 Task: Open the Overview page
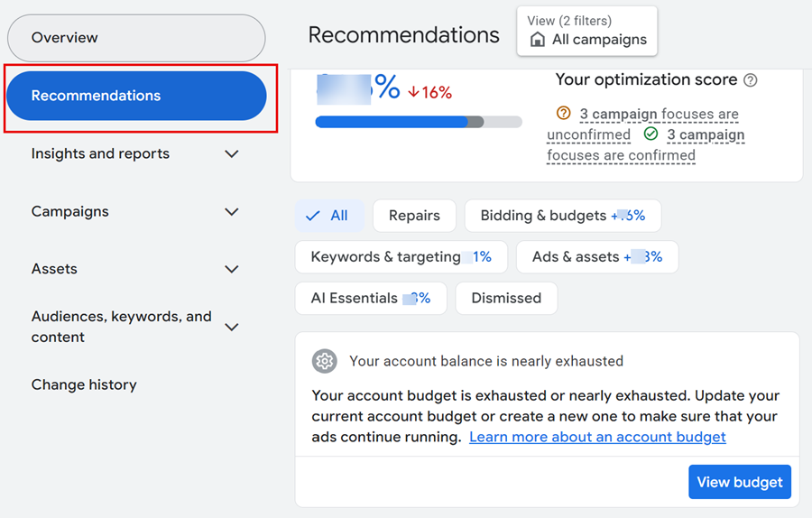[136, 38]
